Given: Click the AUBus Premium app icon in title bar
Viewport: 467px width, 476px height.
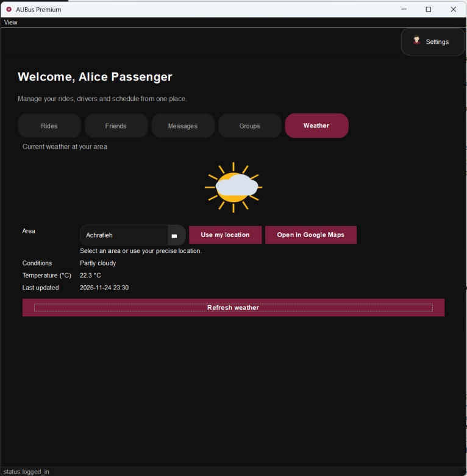Looking at the screenshot, I should pos(9,9).
